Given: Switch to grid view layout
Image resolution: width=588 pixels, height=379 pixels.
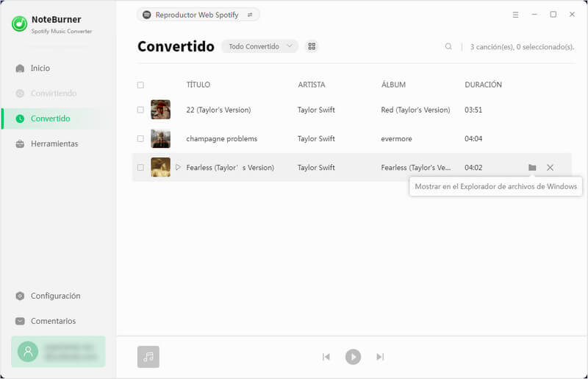Looking at the screenshot, I should (x=312, y=46).
